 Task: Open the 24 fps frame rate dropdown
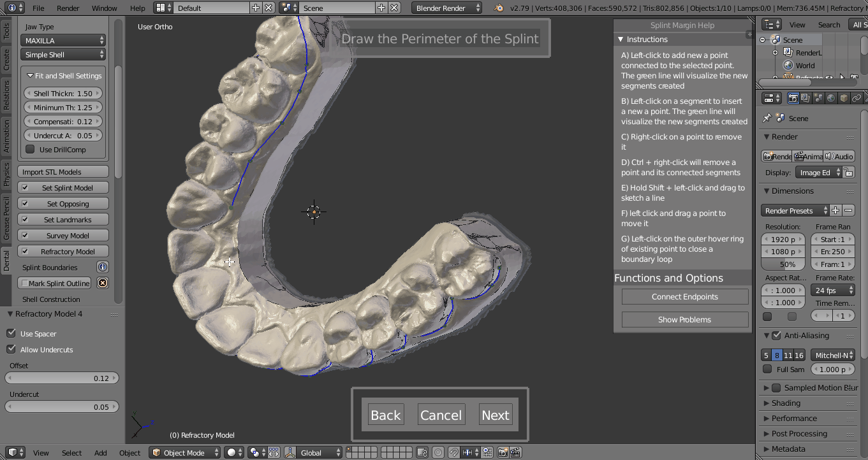pyautogui.click(x=833, y=290)
